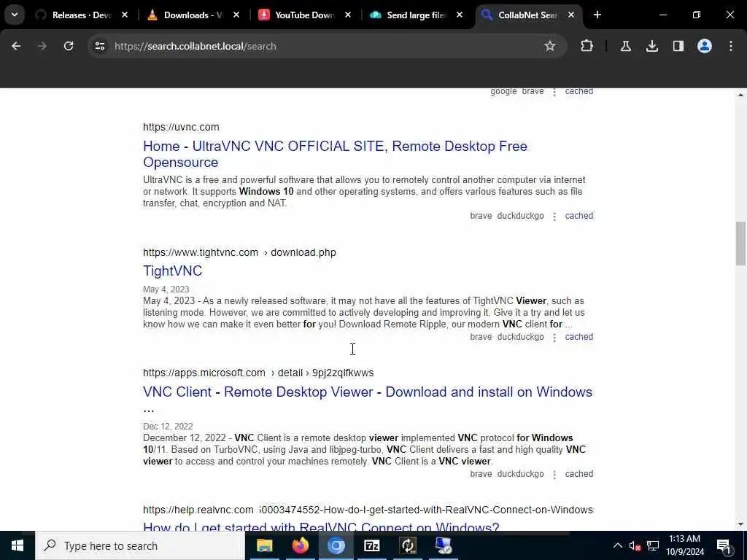Show hidden system tray icons
Screen dimensions: 747x560
click(x=617, y=545)
